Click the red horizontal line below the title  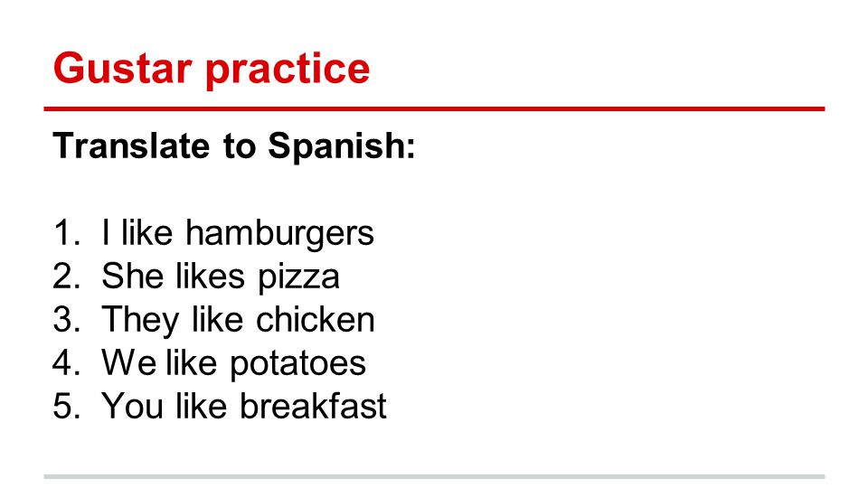coord(434,109)
